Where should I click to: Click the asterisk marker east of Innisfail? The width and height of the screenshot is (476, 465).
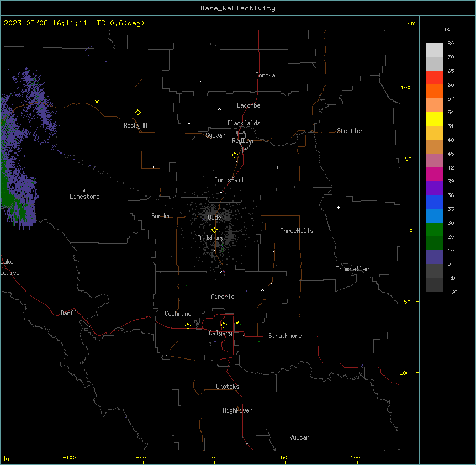(277, 167)
